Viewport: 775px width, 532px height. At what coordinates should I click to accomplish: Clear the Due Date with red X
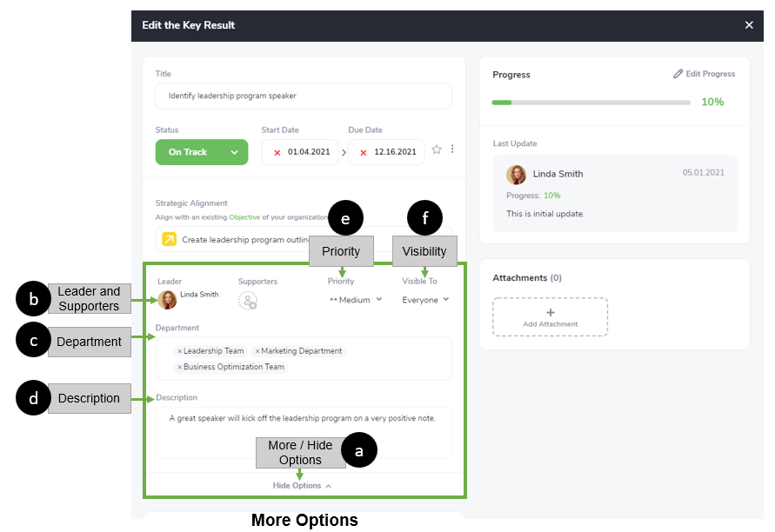pos(364,152)
